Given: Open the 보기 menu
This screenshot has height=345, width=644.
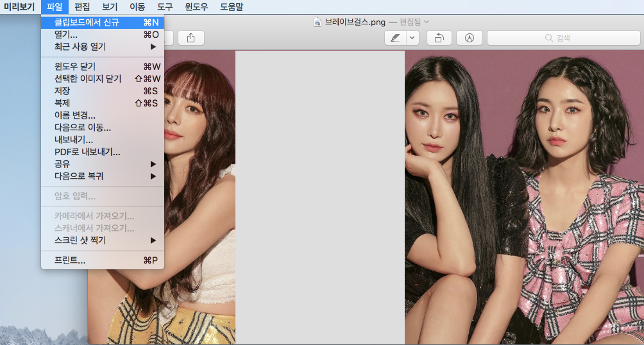Looking at the screenshot, I should (110, 6).
